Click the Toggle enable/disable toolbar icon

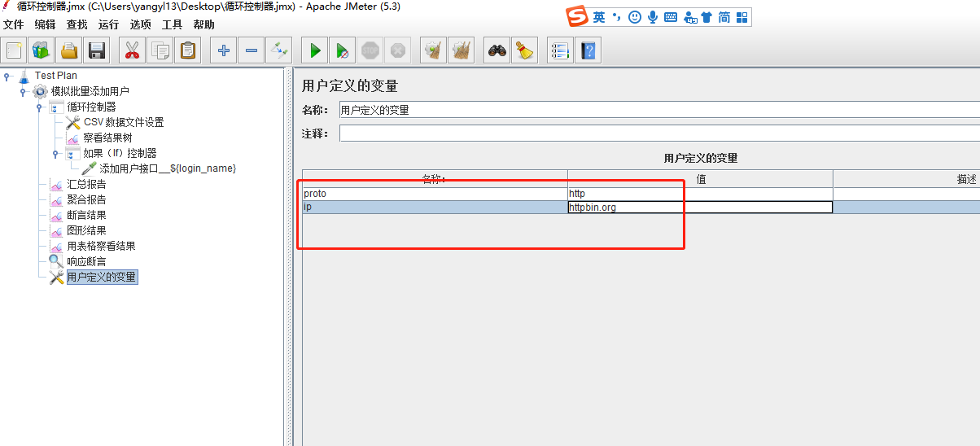click(x=279, y=50)
